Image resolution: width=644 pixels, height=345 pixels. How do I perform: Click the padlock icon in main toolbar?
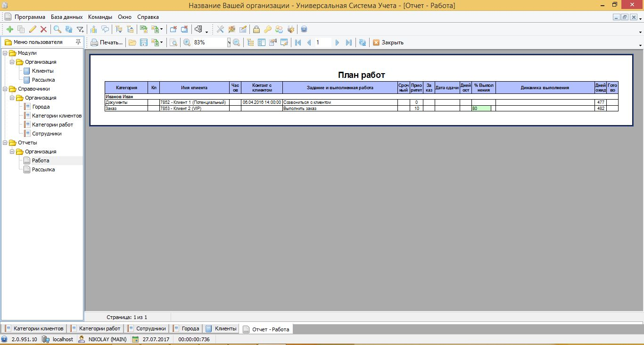click(x=256, y=29)
